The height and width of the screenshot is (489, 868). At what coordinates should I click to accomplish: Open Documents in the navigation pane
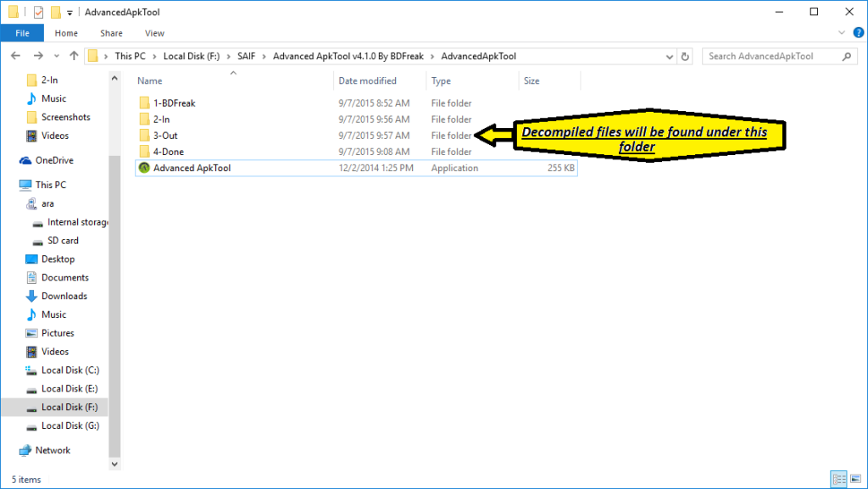coord(64,278)
